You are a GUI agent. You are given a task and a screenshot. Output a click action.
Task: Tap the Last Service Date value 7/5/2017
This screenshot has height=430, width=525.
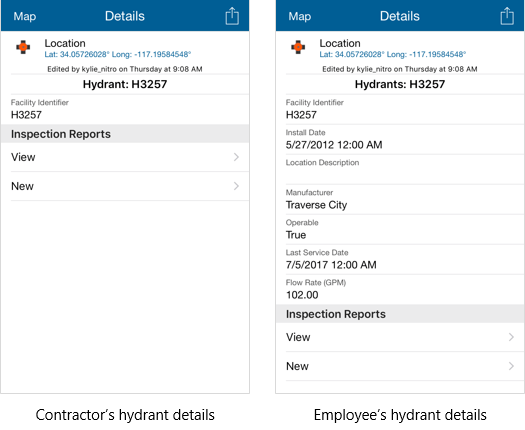pyautogui.click(x=331, y=265)
